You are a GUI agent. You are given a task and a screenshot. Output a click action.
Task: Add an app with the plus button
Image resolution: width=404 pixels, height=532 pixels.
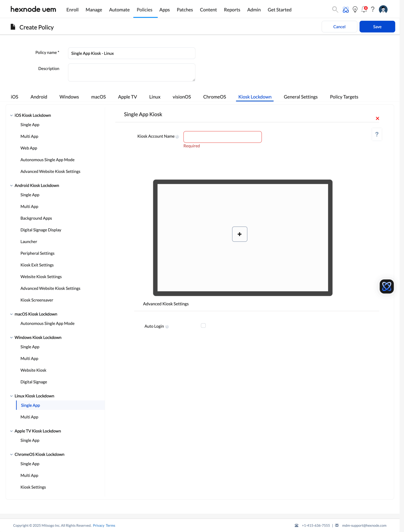(239, 234)
